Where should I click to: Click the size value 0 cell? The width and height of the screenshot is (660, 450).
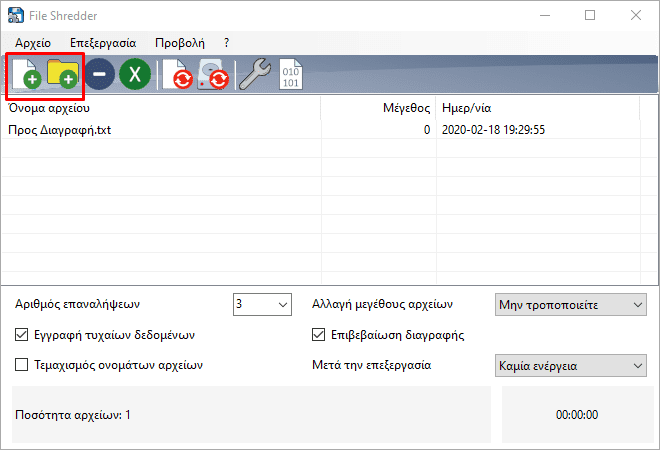[427, 130]
